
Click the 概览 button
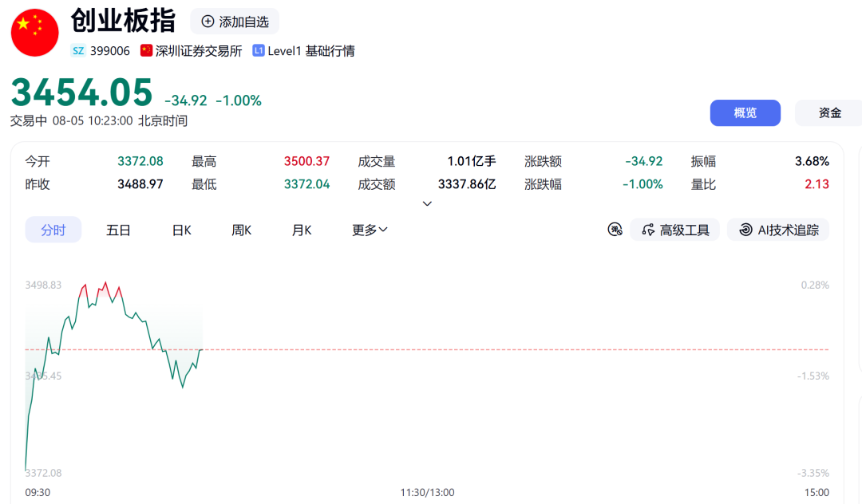745,112
